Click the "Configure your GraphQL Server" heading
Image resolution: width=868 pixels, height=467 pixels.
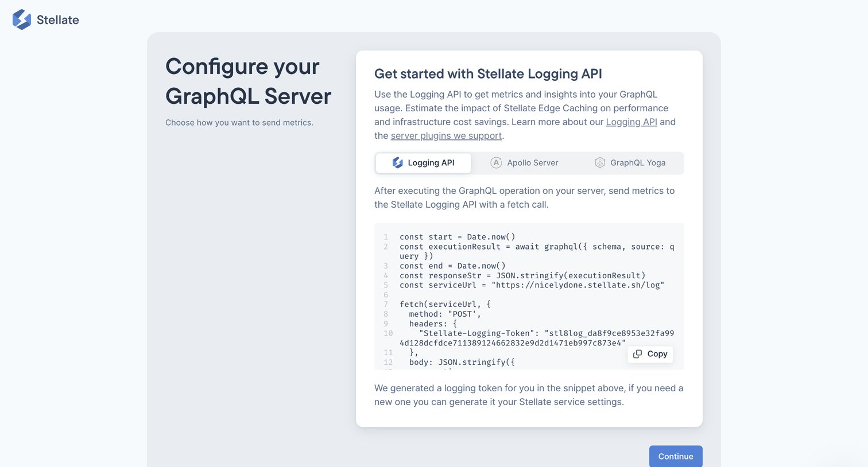pos(249,81)
